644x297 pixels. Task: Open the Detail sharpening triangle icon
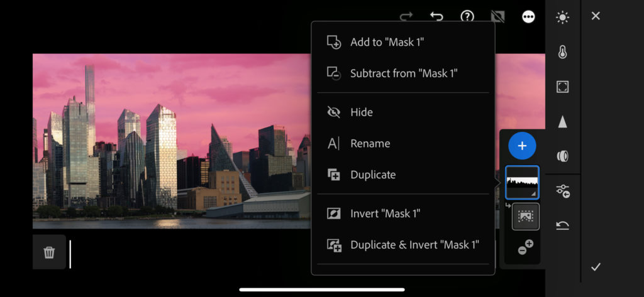click(563, 122)
